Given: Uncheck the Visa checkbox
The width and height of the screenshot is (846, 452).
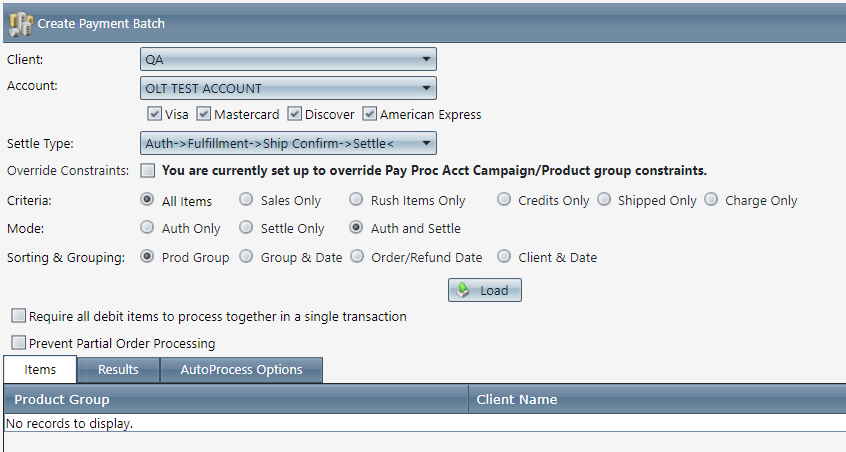Looking at the screenshot, I should click(154, 114).
